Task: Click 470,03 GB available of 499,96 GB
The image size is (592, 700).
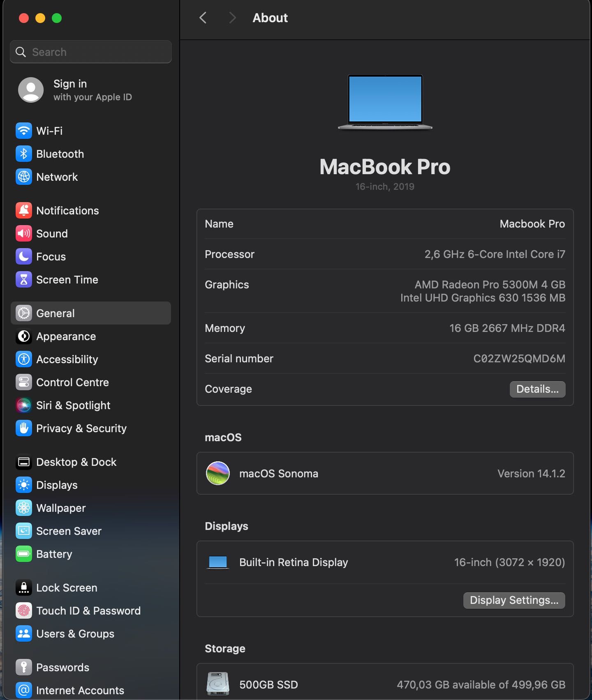Action: [x=481, y=685]
